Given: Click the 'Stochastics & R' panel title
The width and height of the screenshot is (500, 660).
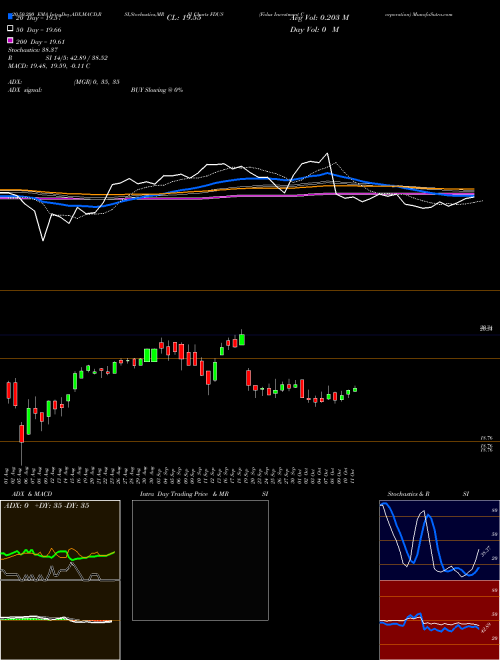Looking at the screenshot, I should tap(408, 494).
